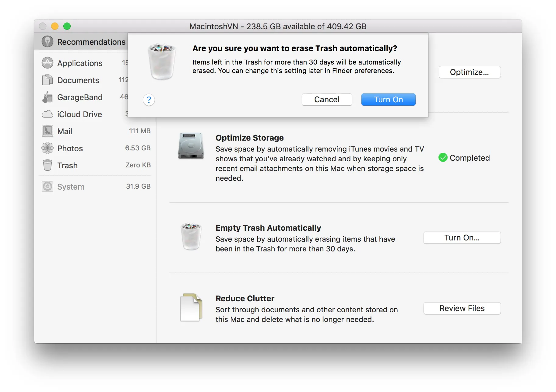Screen dimensions: 556x392
Task: Click the Optimize Storage hard drive icon
Action: (x=191, y=146)
